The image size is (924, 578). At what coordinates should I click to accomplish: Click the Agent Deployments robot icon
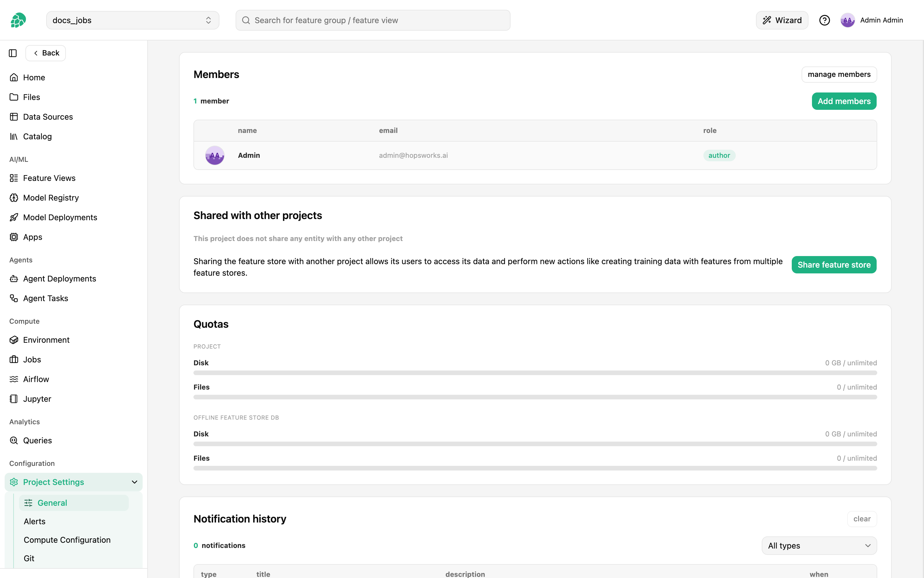(14, 279)
